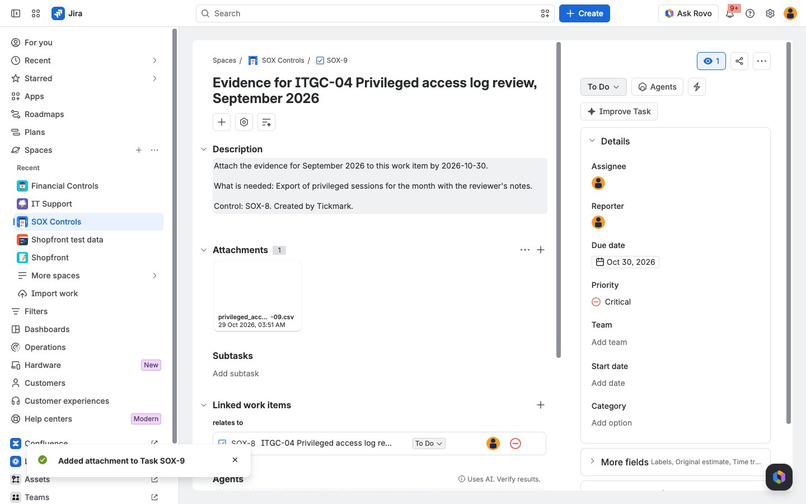Click the Ask Rovo button
The height and width of the screenshot is (504, 806).
point(688,13)
